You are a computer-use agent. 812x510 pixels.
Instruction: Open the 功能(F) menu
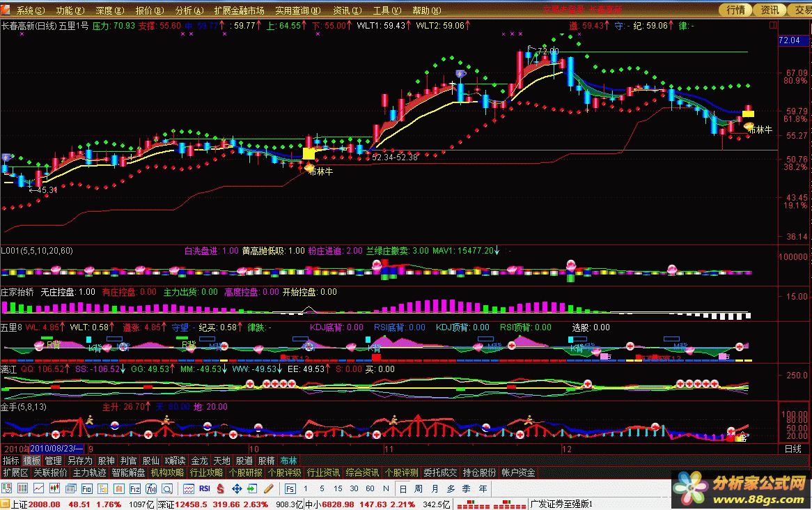pyautogui.click(x=70, y=10)
